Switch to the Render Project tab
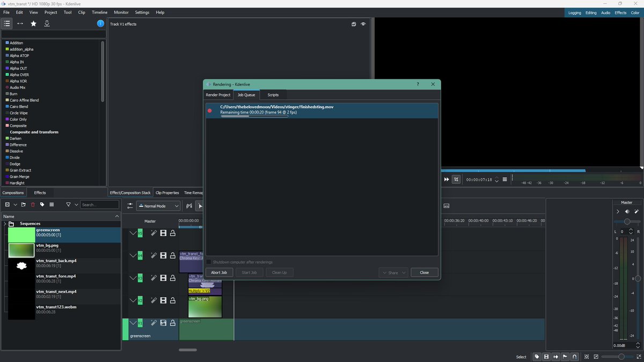 [217, 94]
